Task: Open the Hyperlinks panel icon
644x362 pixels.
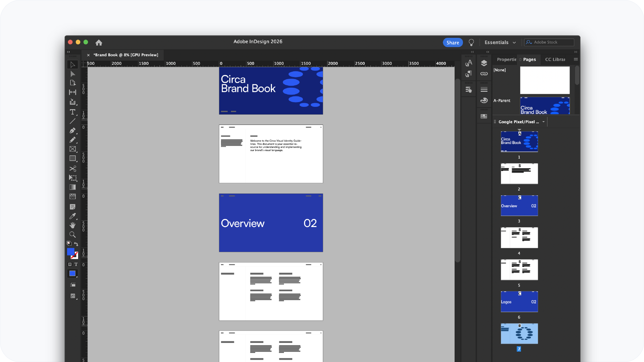Action: coord(468,89)
